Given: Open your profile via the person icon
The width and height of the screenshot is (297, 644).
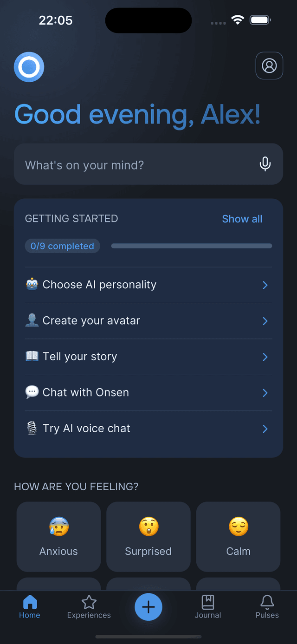Looking at the screenshot, I should click(269, 65).
